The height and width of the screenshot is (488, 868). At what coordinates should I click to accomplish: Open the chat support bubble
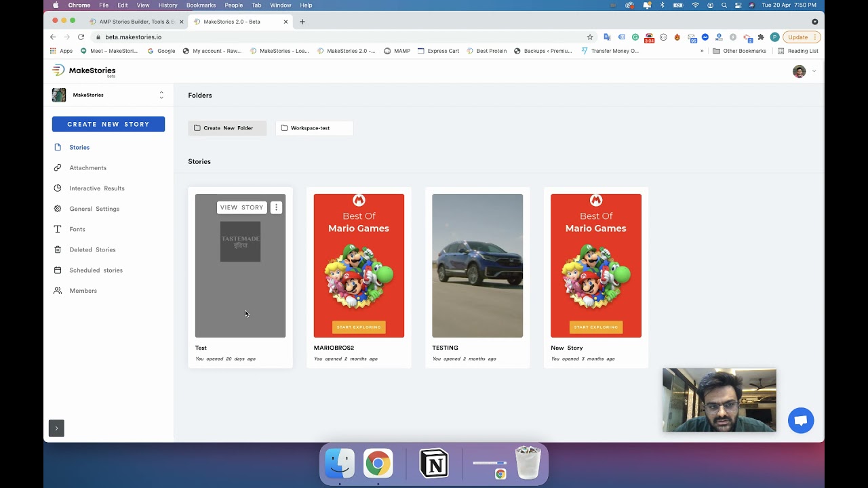[801, 420]
